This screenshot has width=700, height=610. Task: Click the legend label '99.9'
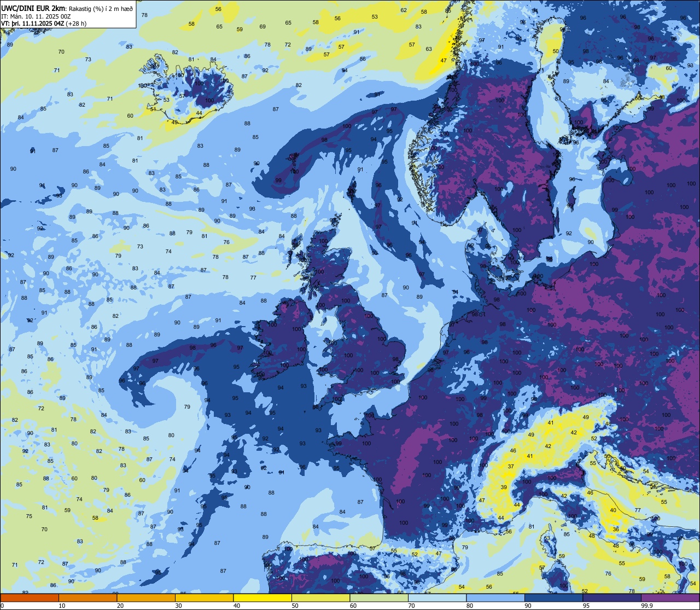(647, 606)
